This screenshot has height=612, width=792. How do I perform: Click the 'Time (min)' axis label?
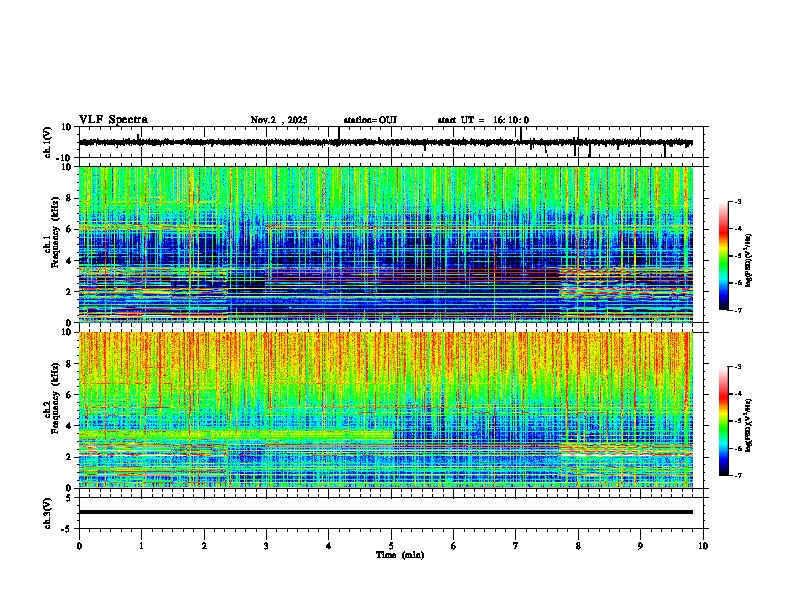click(400, 555)
